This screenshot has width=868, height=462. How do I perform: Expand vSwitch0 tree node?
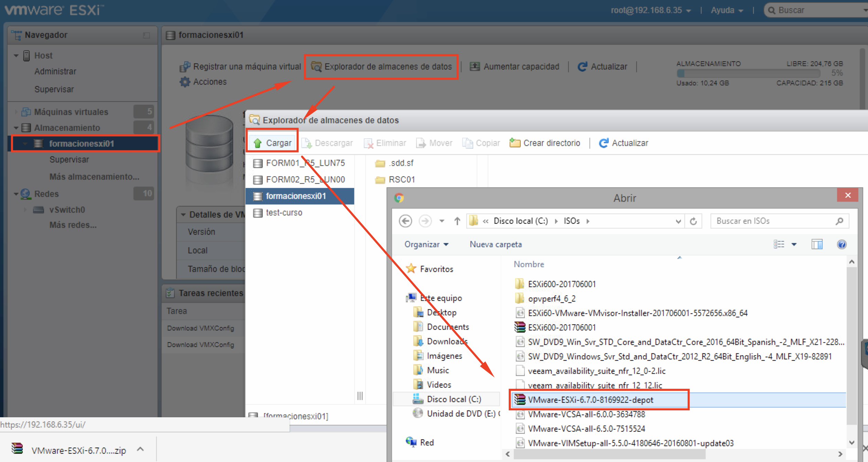(x=25, y=210)
